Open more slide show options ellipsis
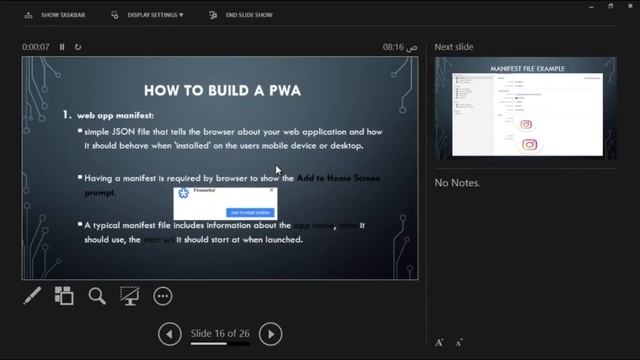640x360 pixels. 163,296
